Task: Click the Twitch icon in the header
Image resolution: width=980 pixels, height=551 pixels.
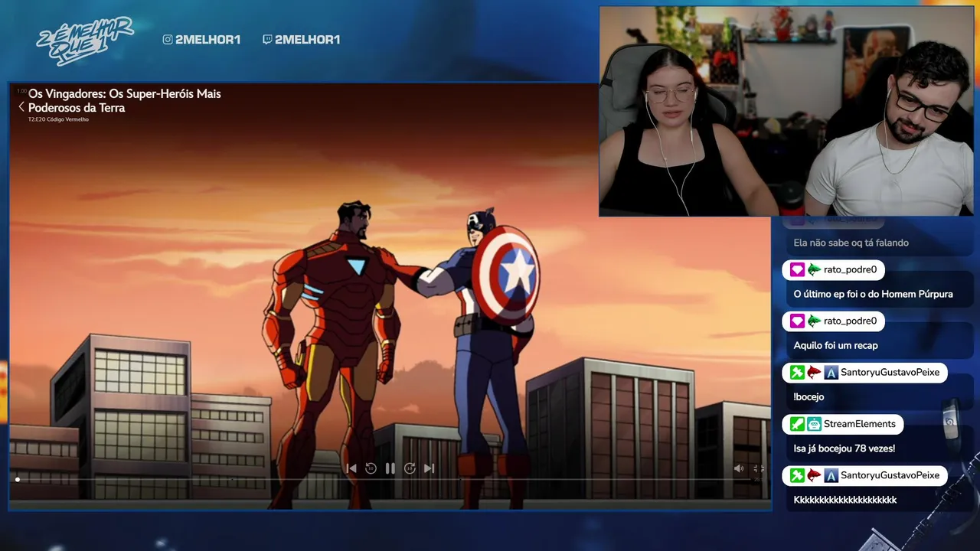Action: (x=267, y=40)
